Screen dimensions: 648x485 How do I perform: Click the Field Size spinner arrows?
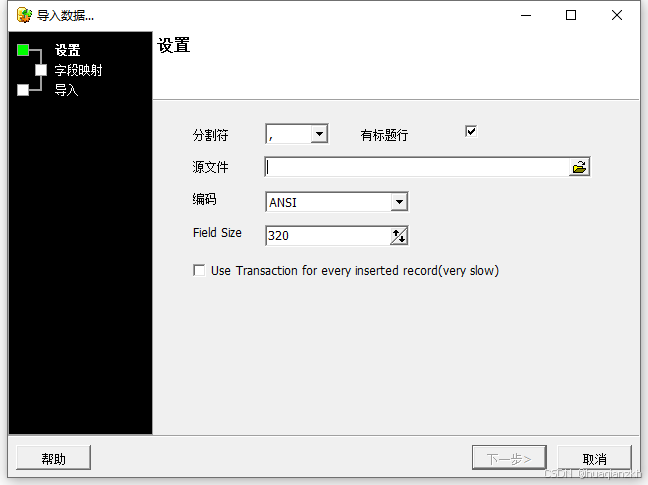pos(399,236)
